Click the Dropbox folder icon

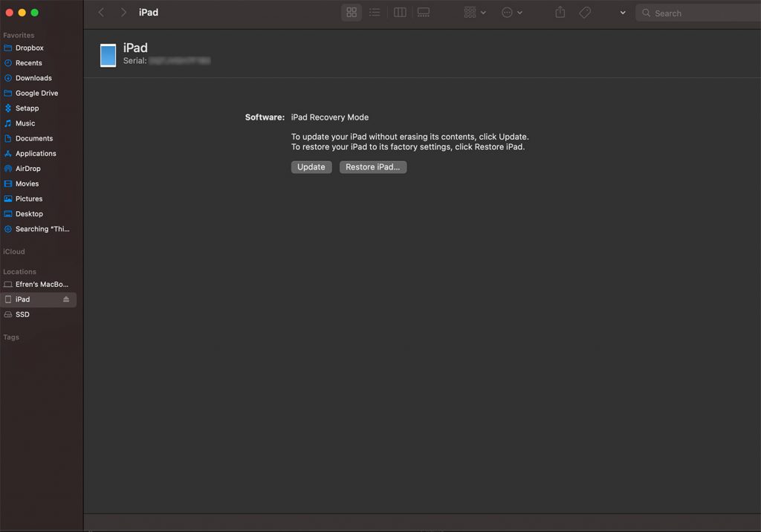[x=7, y=48]
